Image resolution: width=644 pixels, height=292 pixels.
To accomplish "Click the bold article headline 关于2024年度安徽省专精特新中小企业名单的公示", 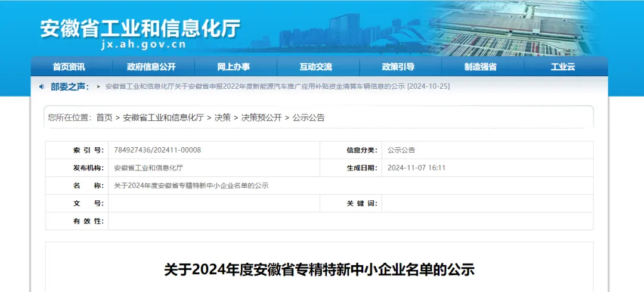I will [319, 270].
